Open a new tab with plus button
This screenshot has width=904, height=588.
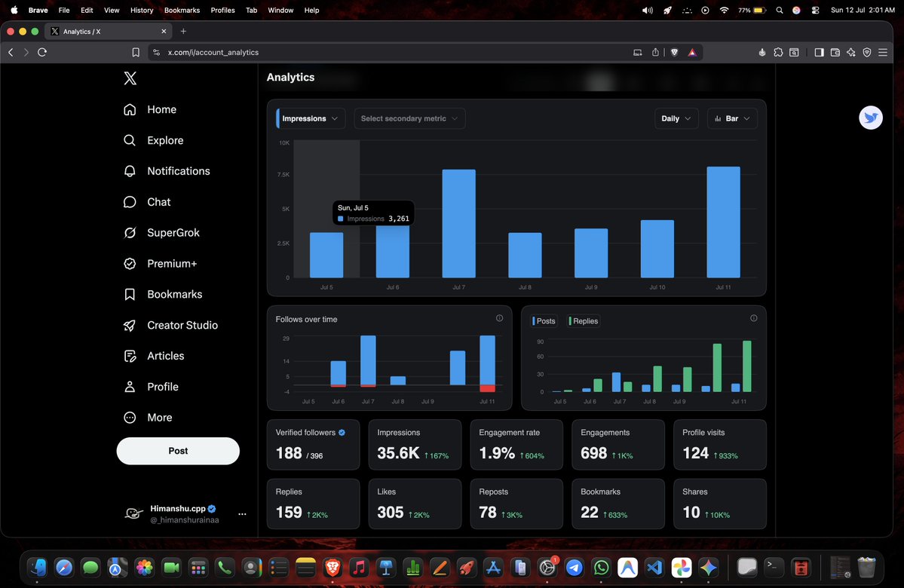pos(183,31)
